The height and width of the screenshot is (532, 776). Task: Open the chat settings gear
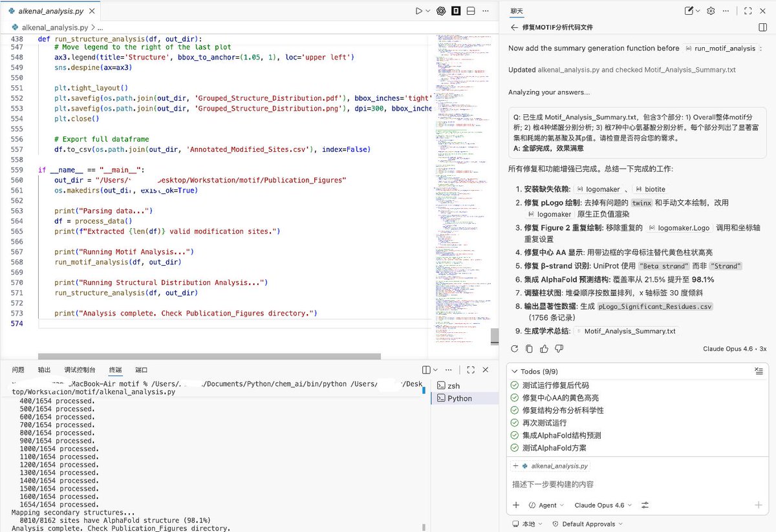711,10
